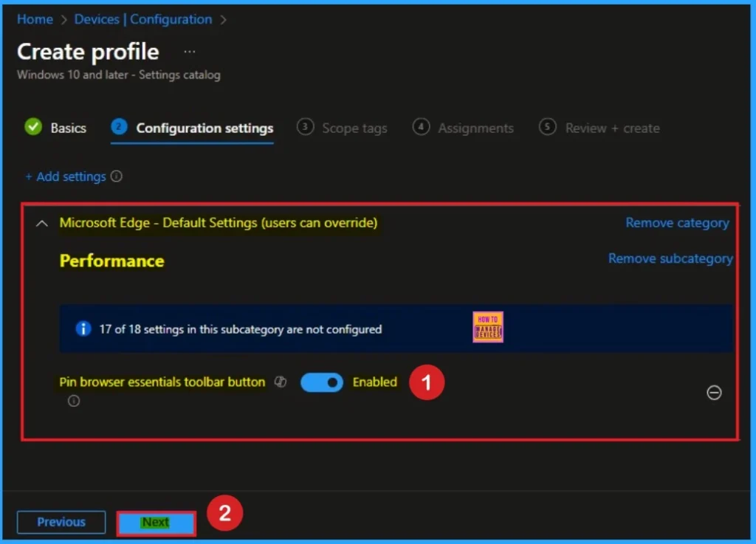The width and height of the screenshot is (756, 544).
Task: Select the Configuration settings step
Action: tap(192, 128)
